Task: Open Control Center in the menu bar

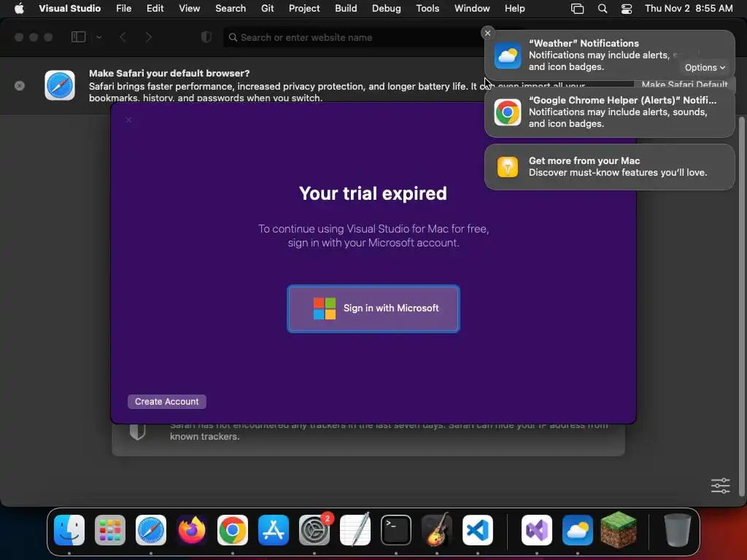Action: (627, 9)
